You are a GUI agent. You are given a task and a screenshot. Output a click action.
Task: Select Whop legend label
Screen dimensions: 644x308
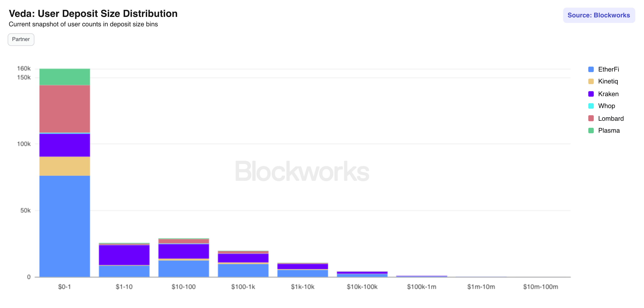(606, 106)
